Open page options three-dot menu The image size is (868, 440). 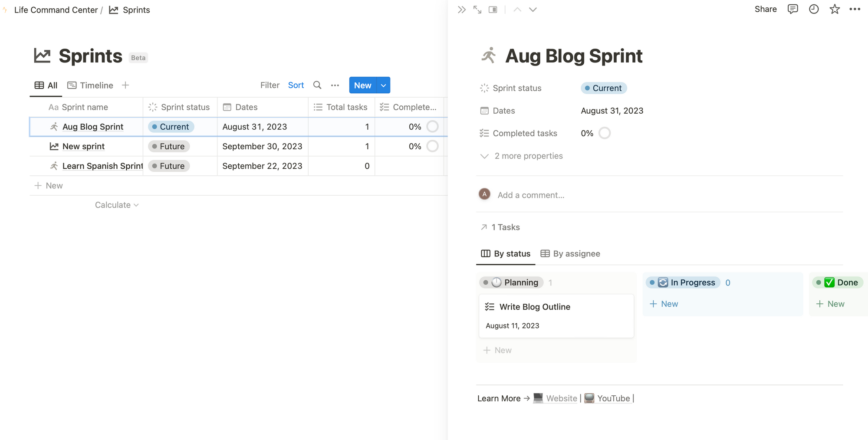855,9
